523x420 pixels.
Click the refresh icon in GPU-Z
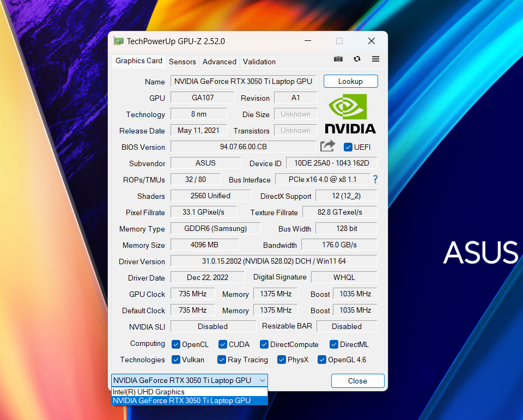pyautogui.click(x=357, y=59)
